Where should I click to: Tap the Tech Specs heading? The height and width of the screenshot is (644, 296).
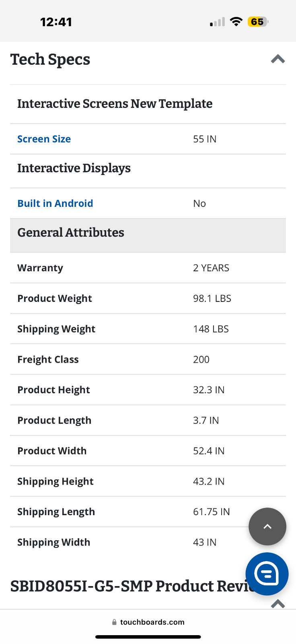coord(50,60)
